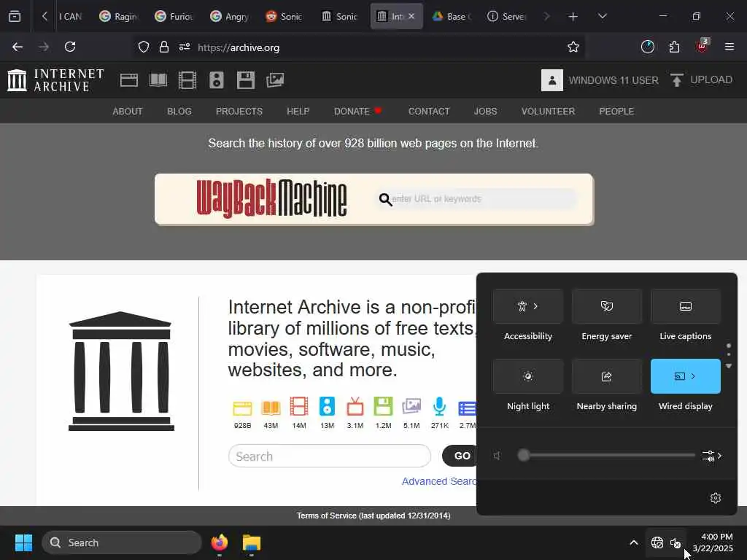Open the tracking protection shield icon
747x560 pixels.
point(144,47)
